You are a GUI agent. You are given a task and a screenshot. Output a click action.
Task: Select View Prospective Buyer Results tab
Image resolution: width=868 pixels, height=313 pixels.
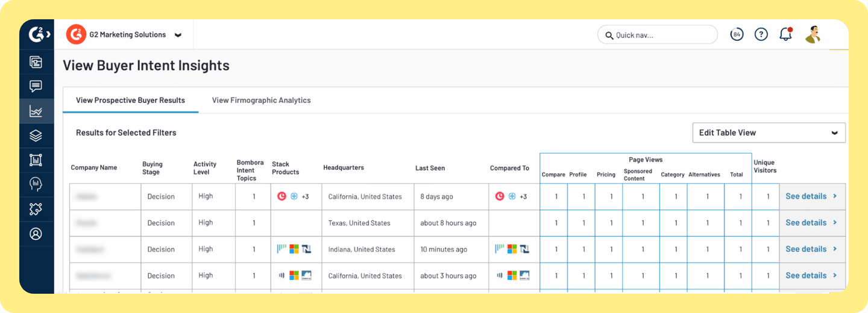coord(130,101)
